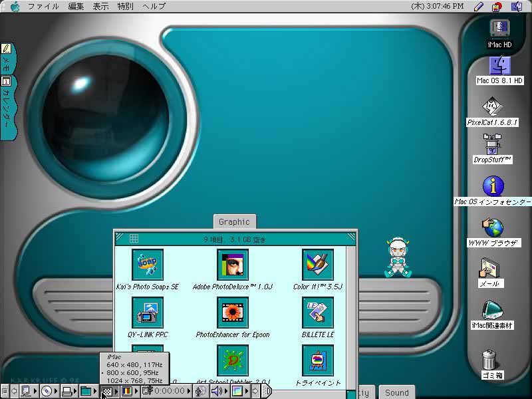Click the control strip right scroll arrow
The image size is (532, 399).
click(x=255, y=391)
